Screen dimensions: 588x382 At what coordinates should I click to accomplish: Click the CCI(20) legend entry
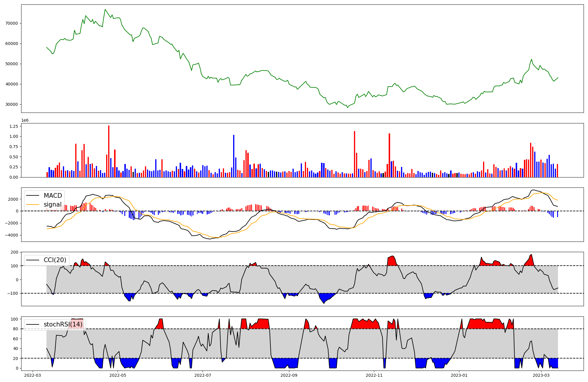pyautogui.click(x=55, y=260)
